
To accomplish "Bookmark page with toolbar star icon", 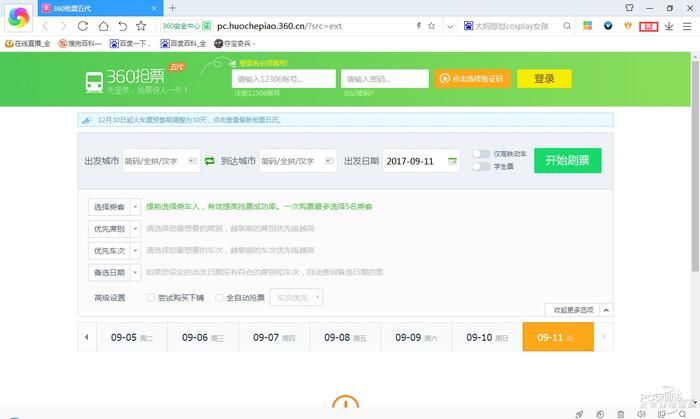I will point(141,26).
